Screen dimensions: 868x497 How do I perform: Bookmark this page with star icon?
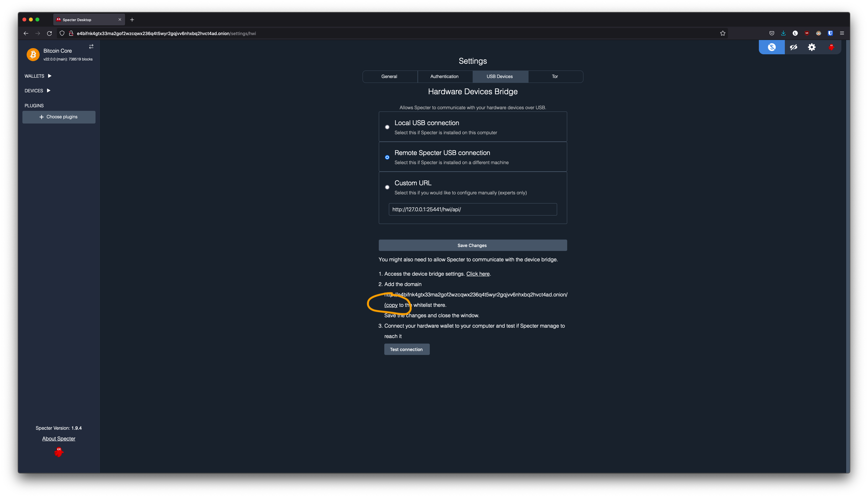click(722, 33)
